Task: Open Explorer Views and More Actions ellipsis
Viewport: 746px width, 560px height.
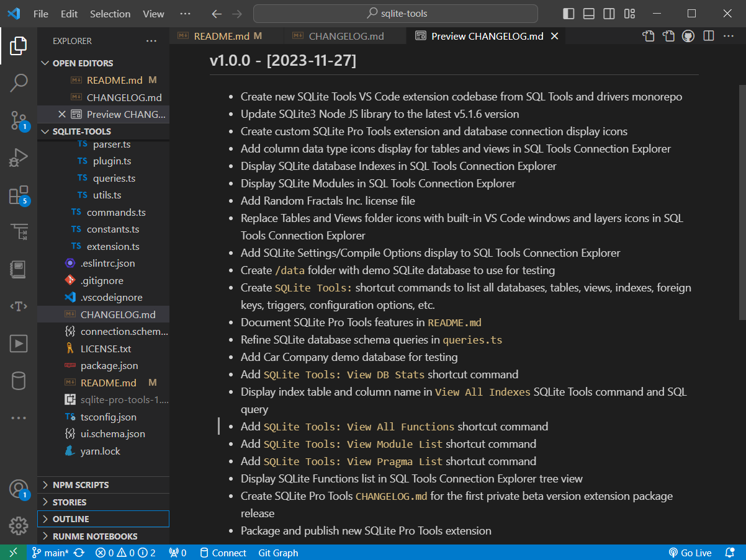Action: [151, 41]
